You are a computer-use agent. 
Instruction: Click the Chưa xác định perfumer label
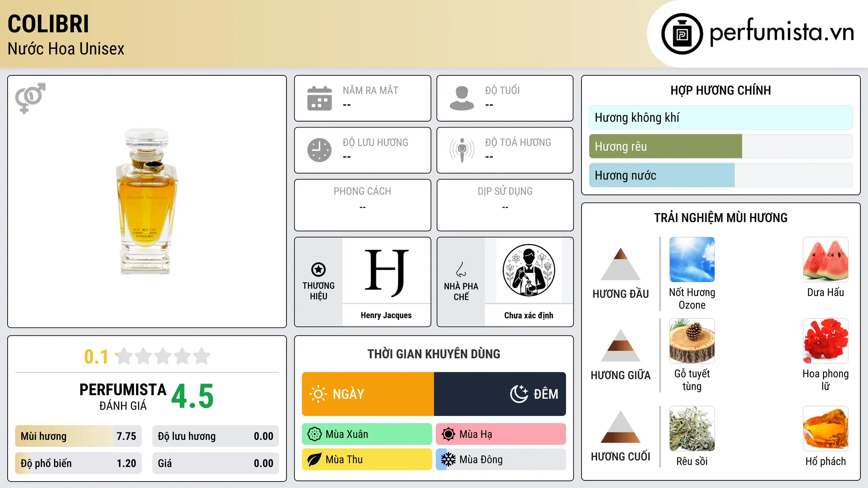(x=529, y=315)
